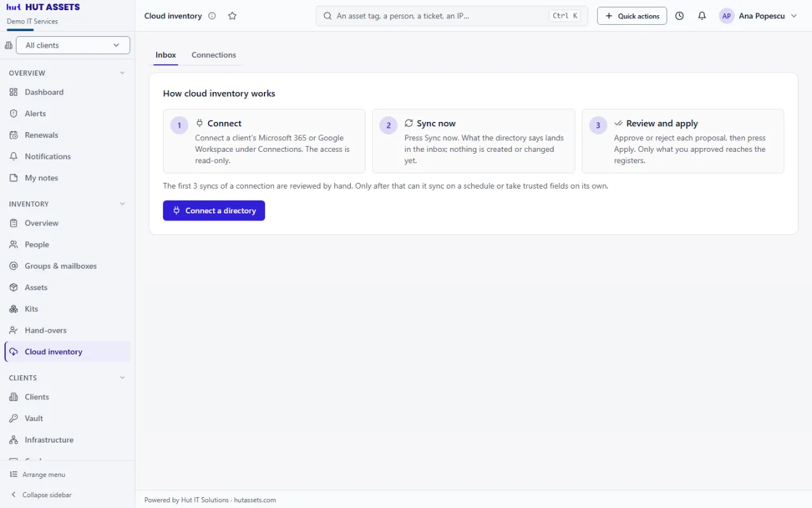The height and width of the screenshot is (508, 812).
Task: Open Quick actions
Action: (x=632, y=16)
